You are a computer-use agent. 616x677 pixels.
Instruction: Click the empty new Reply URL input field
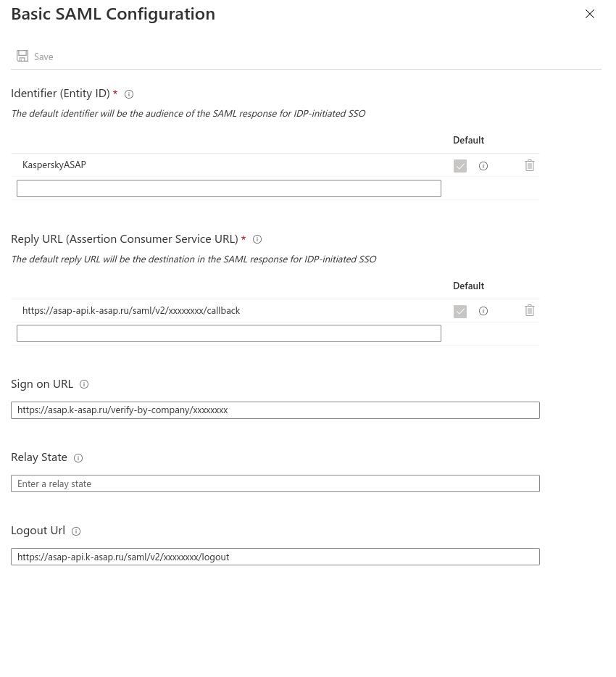(228, 333)
